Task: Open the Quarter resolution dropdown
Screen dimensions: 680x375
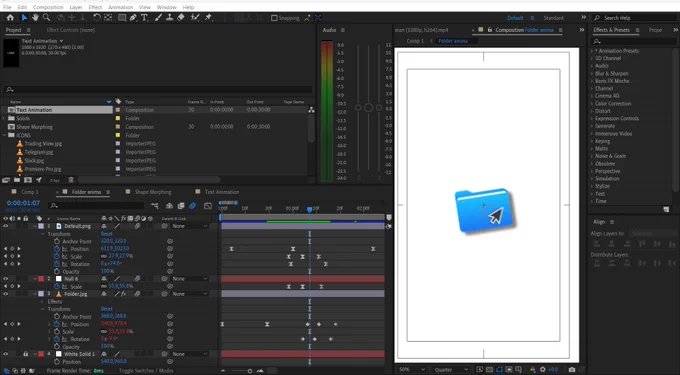Action: (x=451, y=370)
